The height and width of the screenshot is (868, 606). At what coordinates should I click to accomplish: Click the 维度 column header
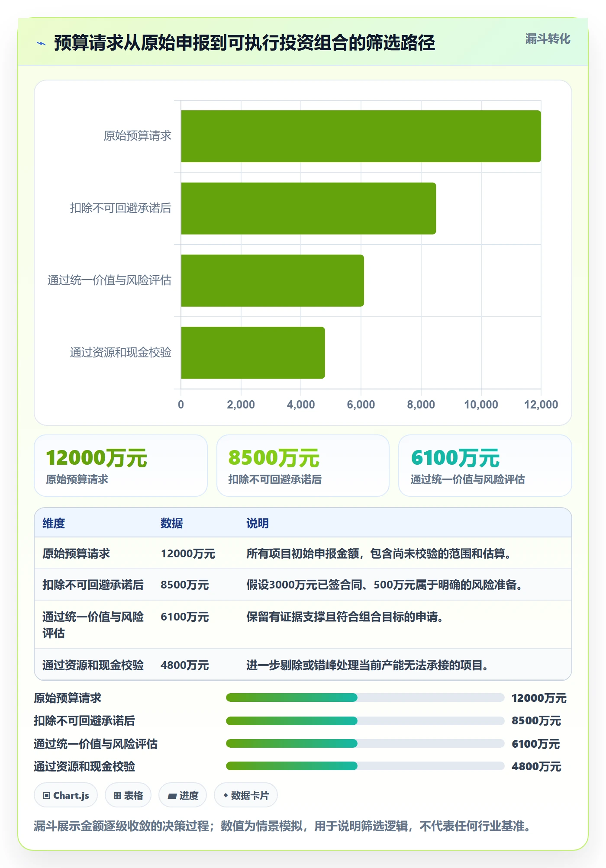point(54,523)
